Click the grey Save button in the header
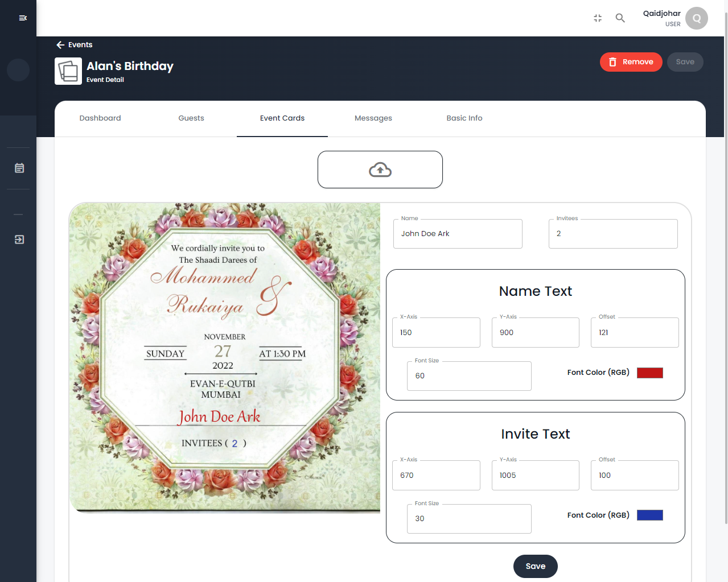 point(685,61)
